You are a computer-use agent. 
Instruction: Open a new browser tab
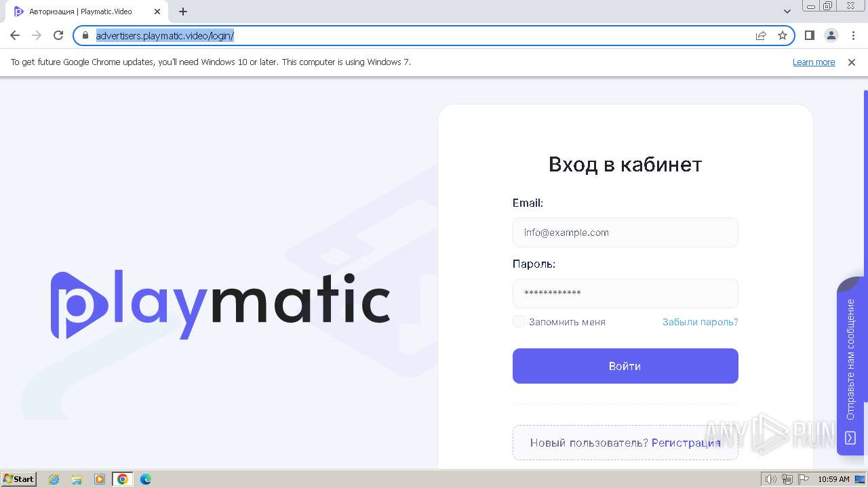tap(183, 12)
